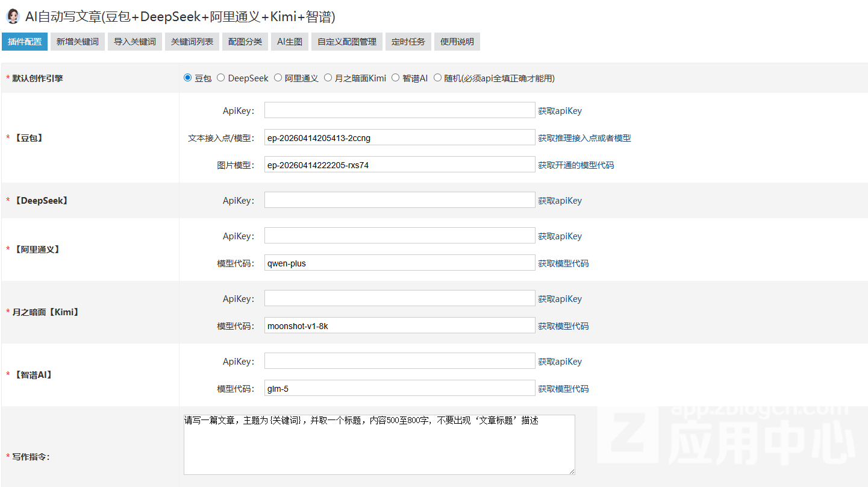The image size is (868, 487).
Task: Go to the 自定义配图管理 tab
Action: point(347,42)
